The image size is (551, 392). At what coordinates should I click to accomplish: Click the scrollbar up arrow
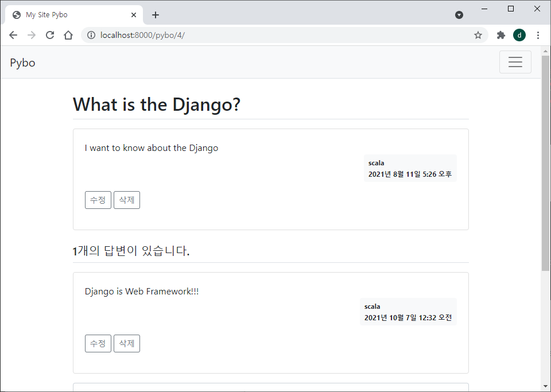point(545,51)
